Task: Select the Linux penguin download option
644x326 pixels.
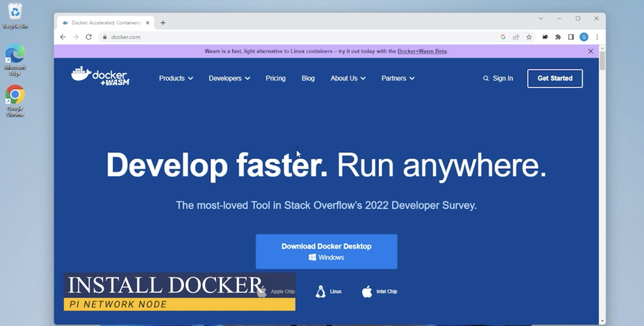Action: [329, 292]
